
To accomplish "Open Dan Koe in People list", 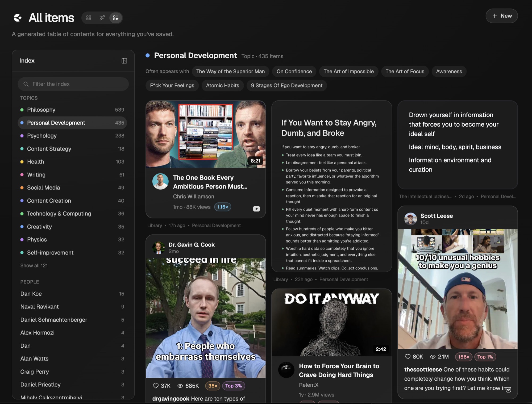I will click(x=72, y=294).
